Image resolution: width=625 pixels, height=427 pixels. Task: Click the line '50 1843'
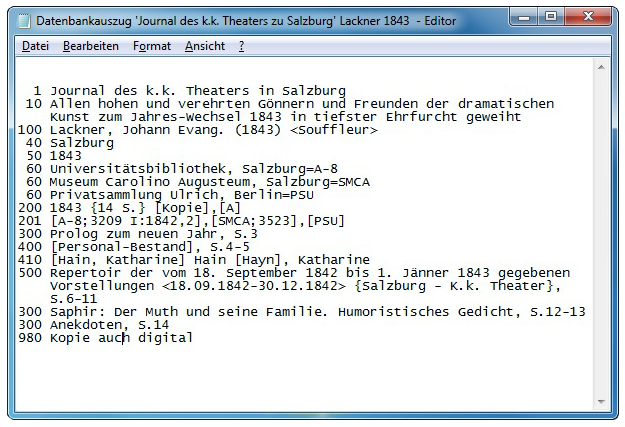[x=54, y=156]
